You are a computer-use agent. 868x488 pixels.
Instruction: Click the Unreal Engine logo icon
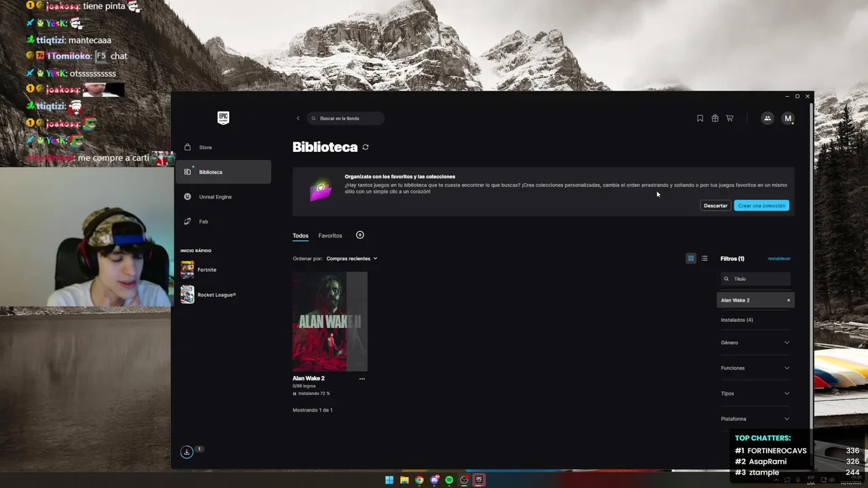(x=188, y=197)
